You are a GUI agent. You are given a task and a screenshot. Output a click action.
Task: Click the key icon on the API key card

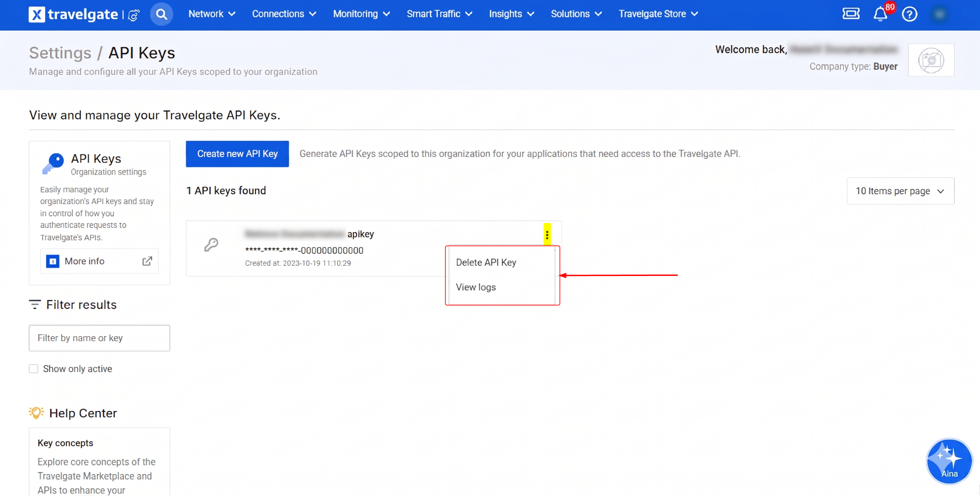coord(211,244)
